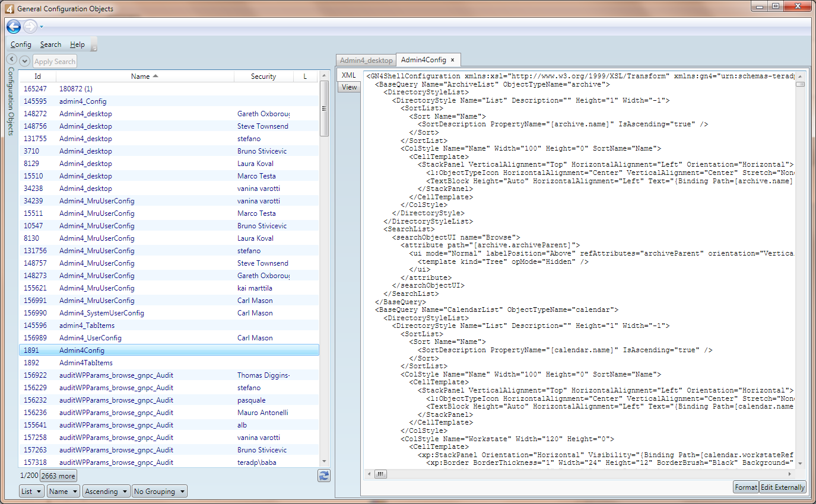
Task: Refresh the configuration objects list
Action: point(323,476)
